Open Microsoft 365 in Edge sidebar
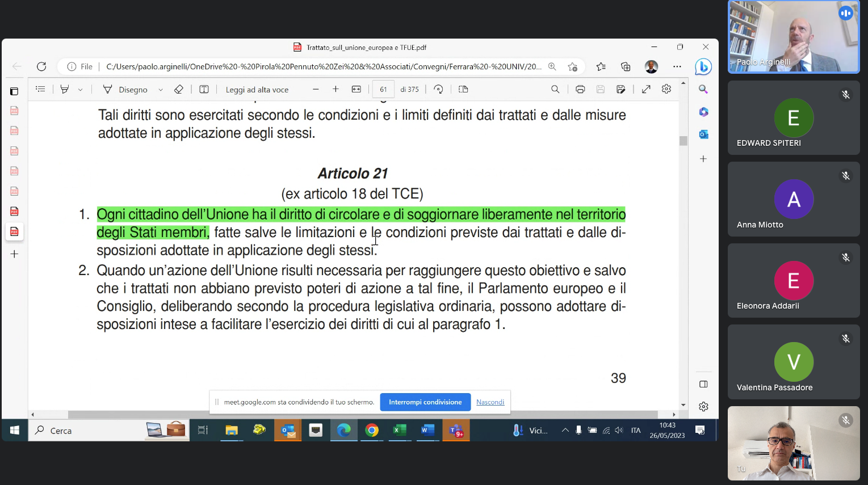 [703, 112]
